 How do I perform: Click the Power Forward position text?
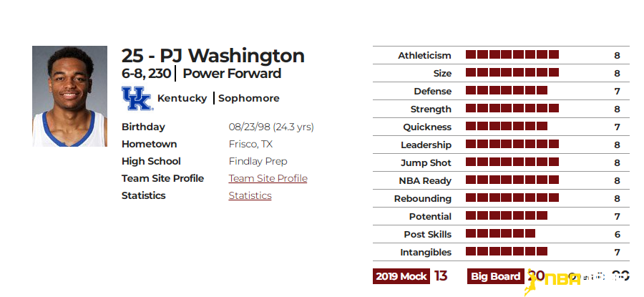232,74
